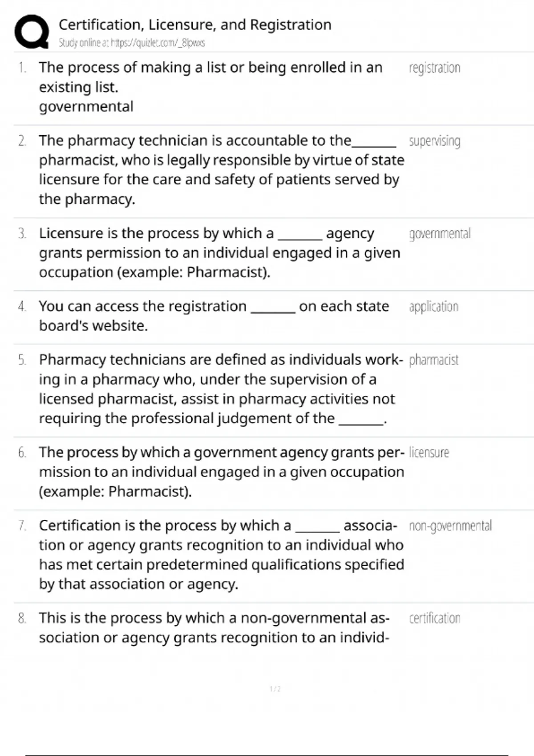Select the 'supervising' answer term
Viewport: 534px width, 756px height.
coord(434,141)
